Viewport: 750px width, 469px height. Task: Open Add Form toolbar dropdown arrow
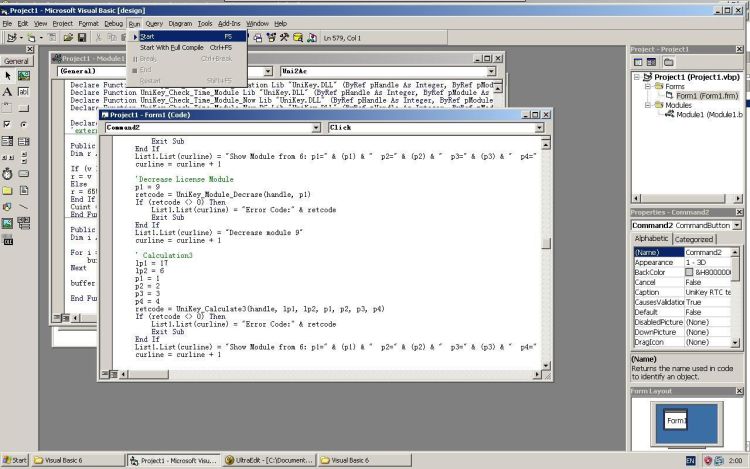click(x=42, y=37)
